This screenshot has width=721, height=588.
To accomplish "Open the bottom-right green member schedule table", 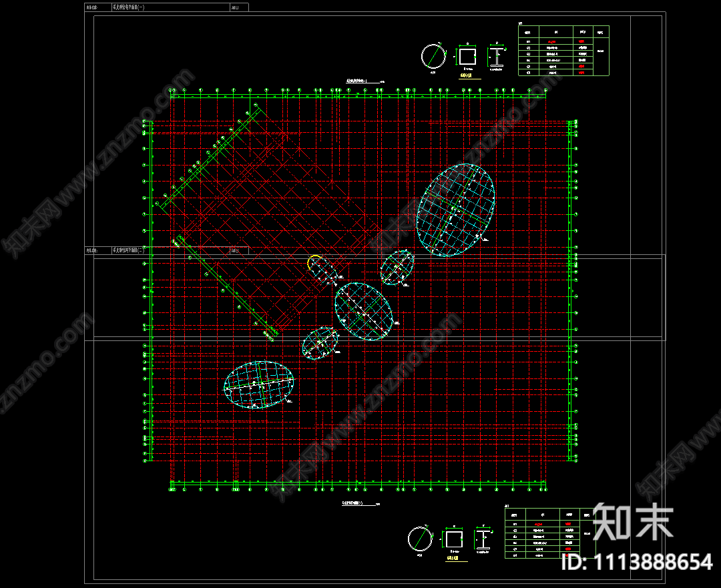I will click(x=549, y=531).
